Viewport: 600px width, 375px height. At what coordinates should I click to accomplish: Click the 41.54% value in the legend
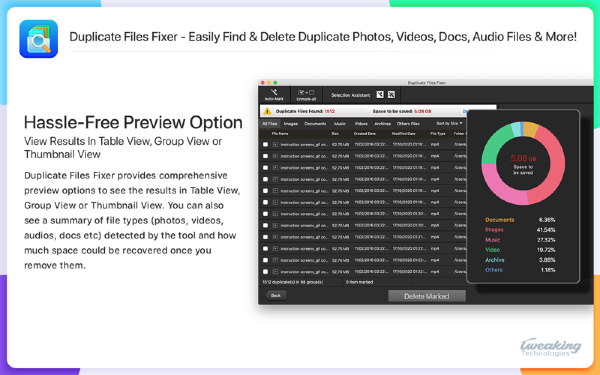(x=546, y=230)
